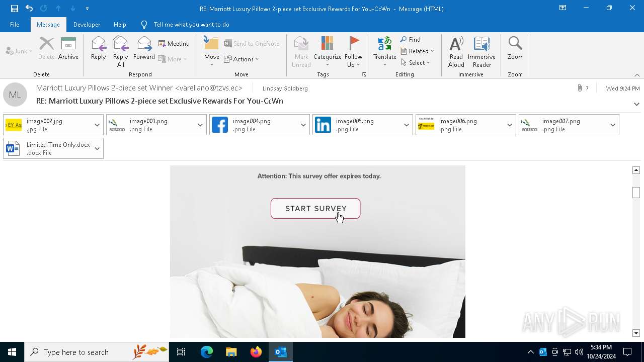Image resolution: width=644 pixels, height=362 pixels.
Task: Expand the Actions dropdown
Action: pyautogui.click(x=242, y=59)
